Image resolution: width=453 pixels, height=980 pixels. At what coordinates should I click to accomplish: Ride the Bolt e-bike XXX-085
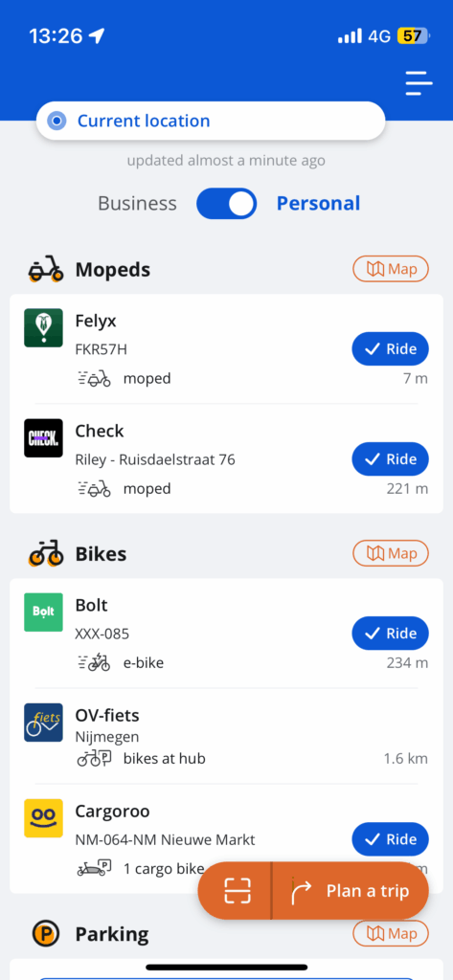tap(391, 634)
